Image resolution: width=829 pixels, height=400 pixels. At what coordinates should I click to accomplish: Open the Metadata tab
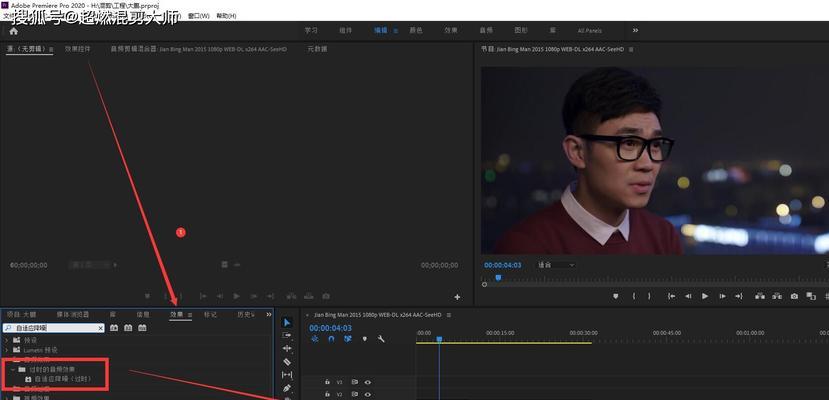[317, 49]
